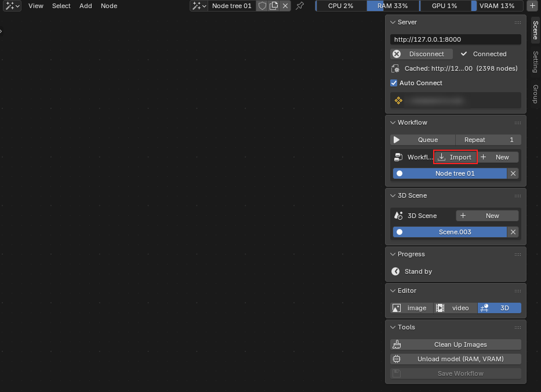
Task: Switch to Group sidebar tab
Action: point(535,94)
